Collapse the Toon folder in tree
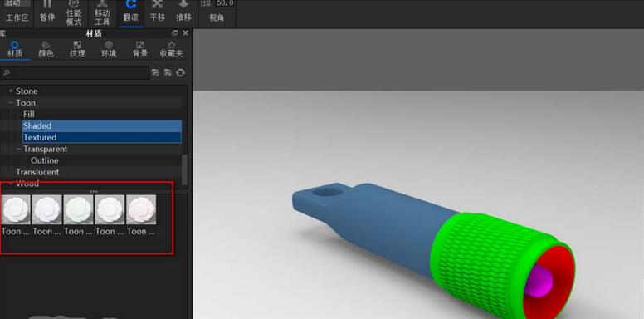Image resolution: width=644 pixels, height=319 pixels. (x=11, y=102)
